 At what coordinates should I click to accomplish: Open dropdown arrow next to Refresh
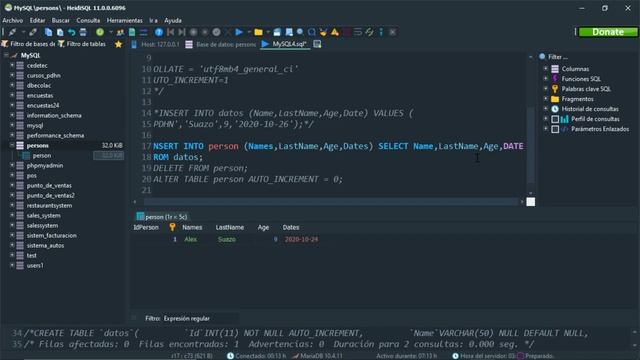click(x=111, y=32)
